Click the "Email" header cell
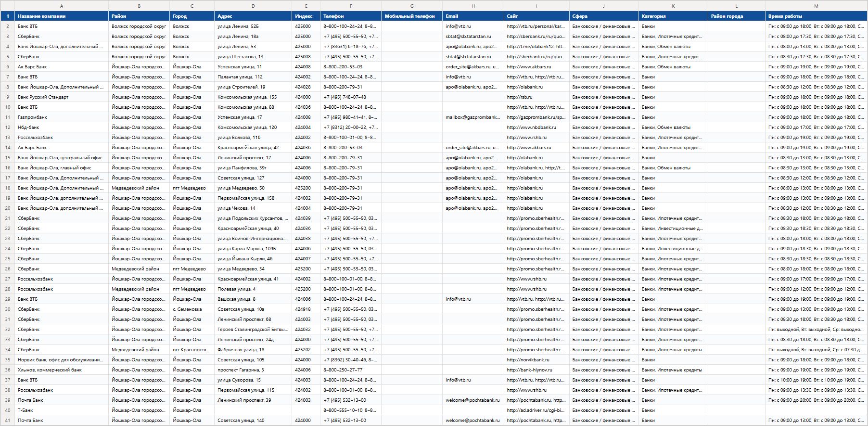 [473, 16]
